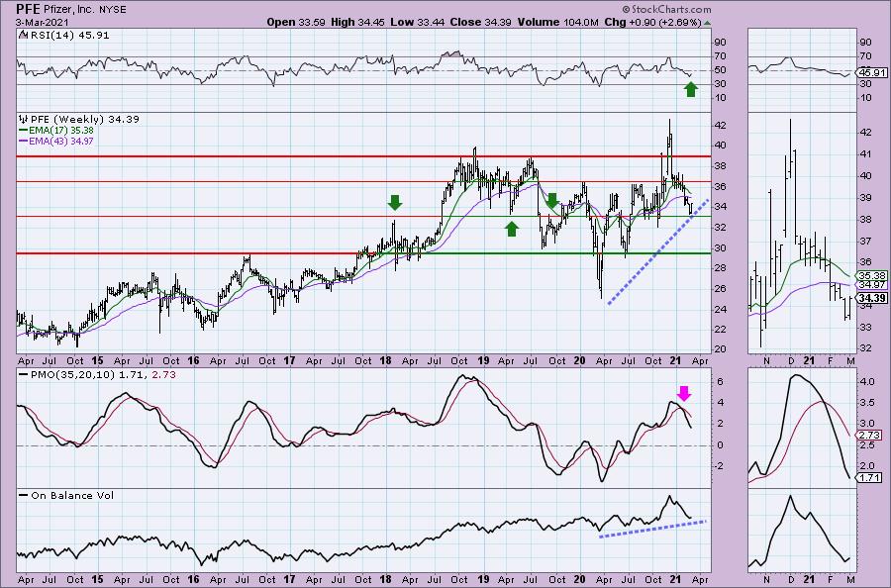Viewport: 891px width, 588px height.
Task: Select the Low 33.44 value
Action: pyautogui.click(x=418, y=22)
